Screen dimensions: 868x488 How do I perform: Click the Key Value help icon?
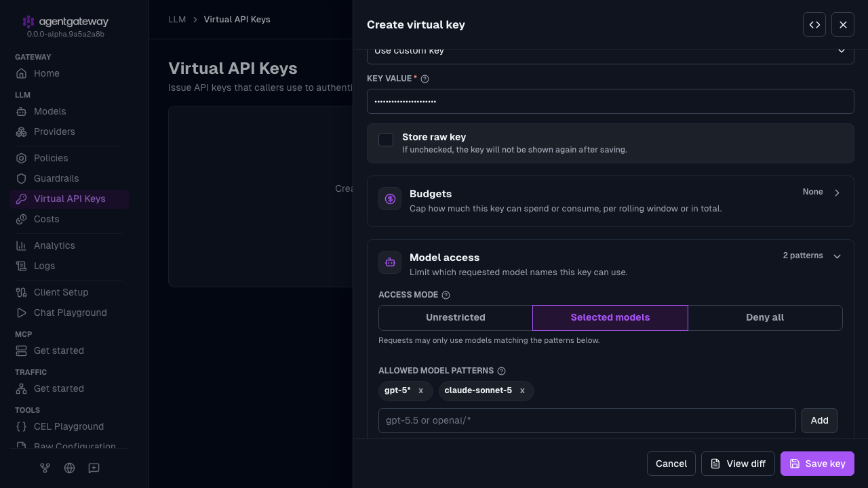(x=425, y=79)
